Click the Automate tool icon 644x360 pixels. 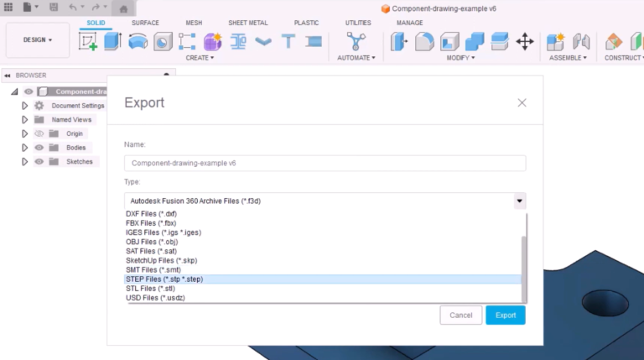click(x=357, y=41)
